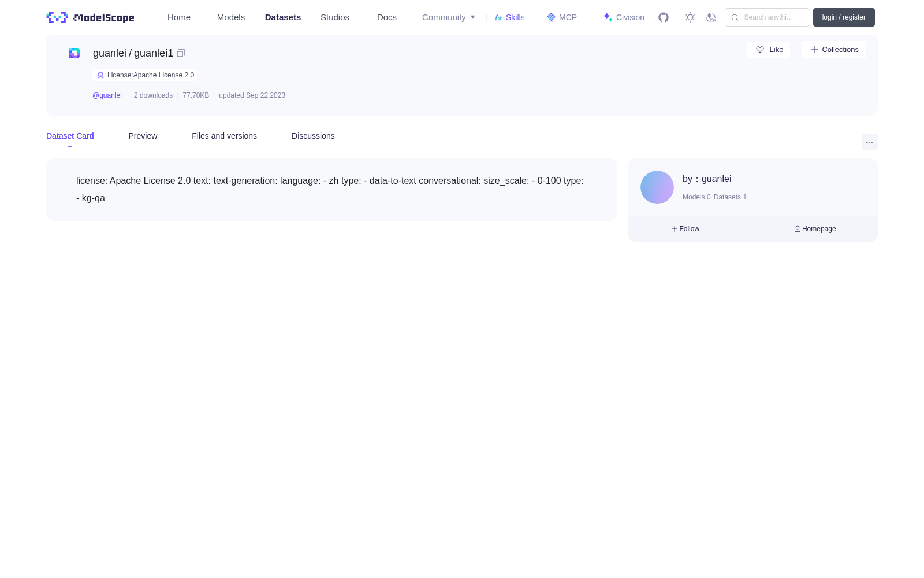
Task: Click the Civision sparkle icon
Action: click(x=608, y=17)
